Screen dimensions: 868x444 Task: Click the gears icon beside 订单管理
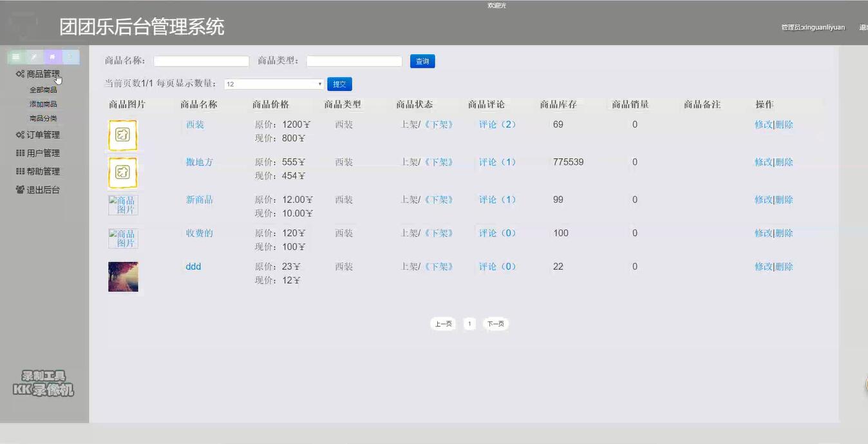pos(19,134)
